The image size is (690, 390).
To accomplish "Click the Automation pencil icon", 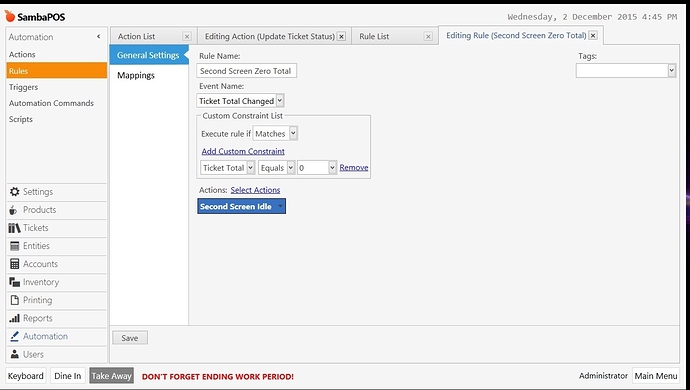I will [15, 336].
